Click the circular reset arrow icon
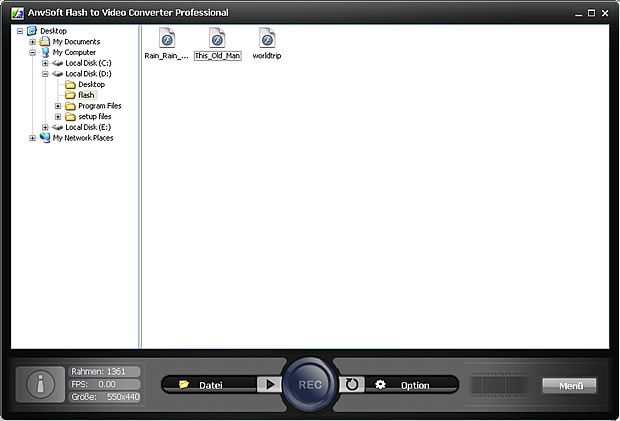 352,384
